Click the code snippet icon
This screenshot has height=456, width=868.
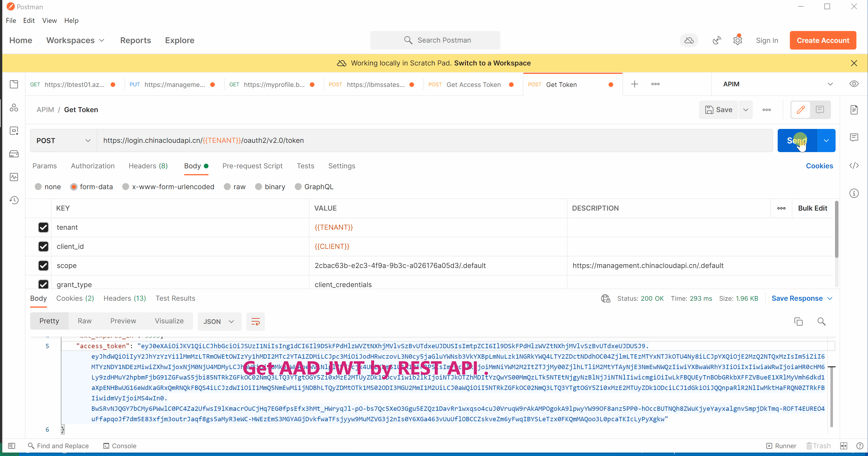click(x=854, y=166)
